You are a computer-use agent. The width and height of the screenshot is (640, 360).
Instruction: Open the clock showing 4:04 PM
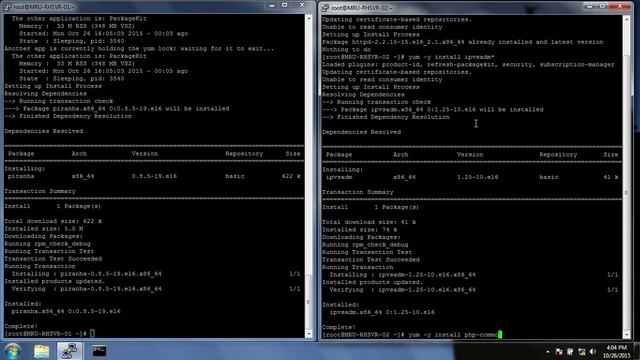pyautogui.click(x=616, y=351)
